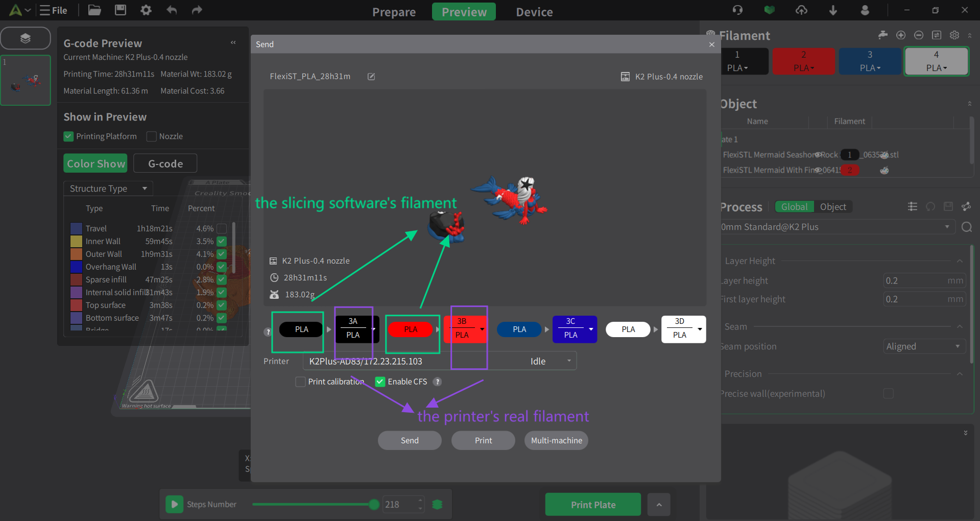Click Steps Number slider handle

[x=374, y=505]
